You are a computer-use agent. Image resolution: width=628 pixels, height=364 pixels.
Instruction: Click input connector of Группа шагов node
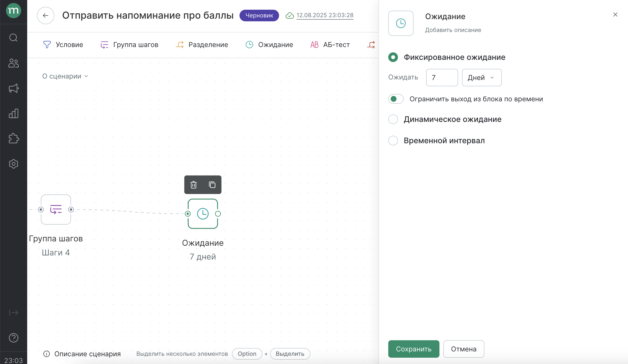41,209
